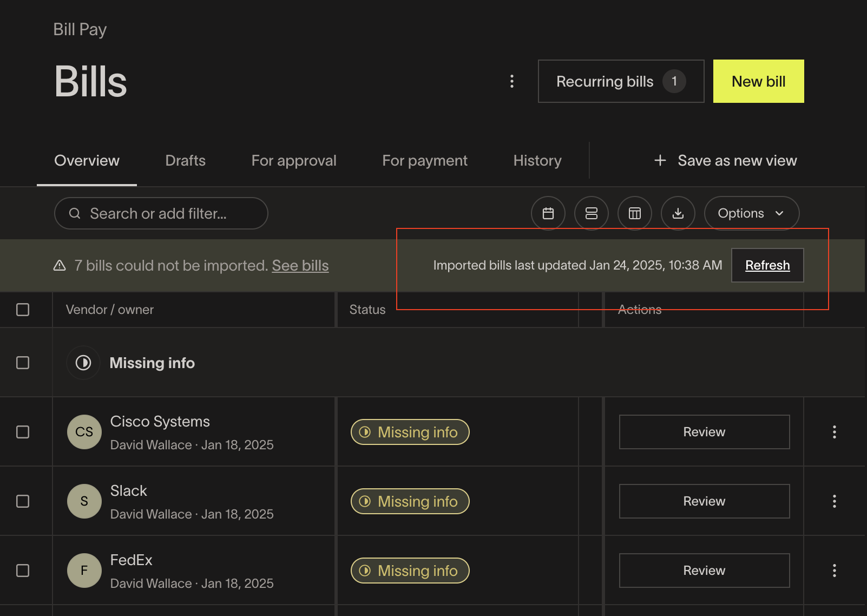
Task: Expand the Options dropdown
Action: [752, 213]
